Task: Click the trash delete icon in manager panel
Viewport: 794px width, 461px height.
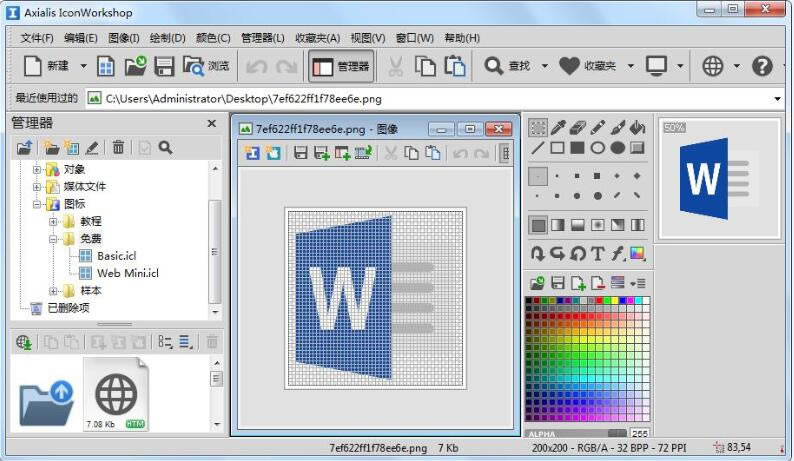Action: tap(118, 147)
